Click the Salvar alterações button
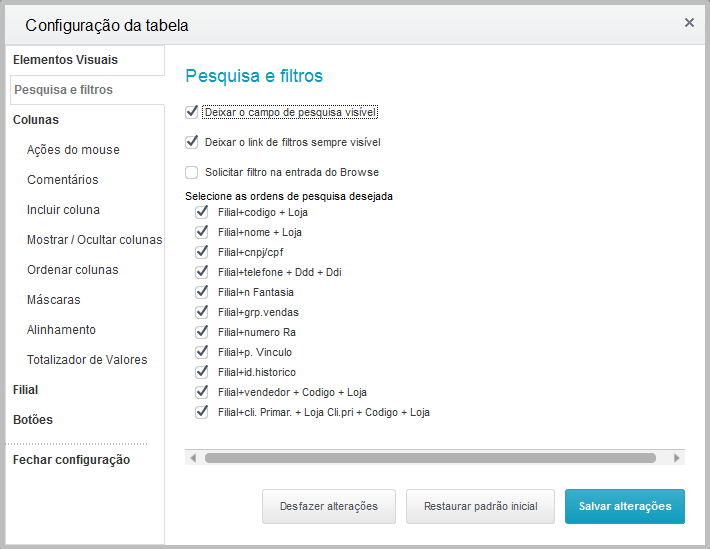The image size is (710, 549). (x=624, y=506)
